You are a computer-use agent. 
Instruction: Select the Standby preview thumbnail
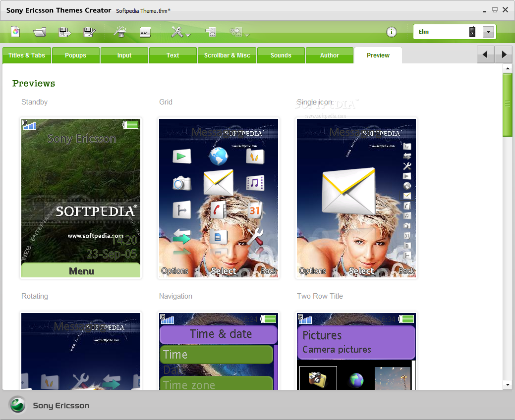[x=81, y=198]
